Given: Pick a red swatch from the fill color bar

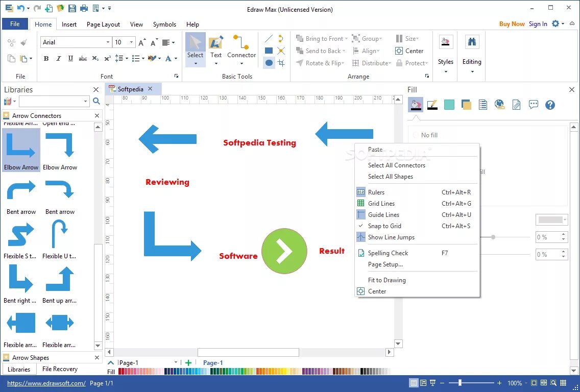Looking at the screenshot, I should pos(119,371).
